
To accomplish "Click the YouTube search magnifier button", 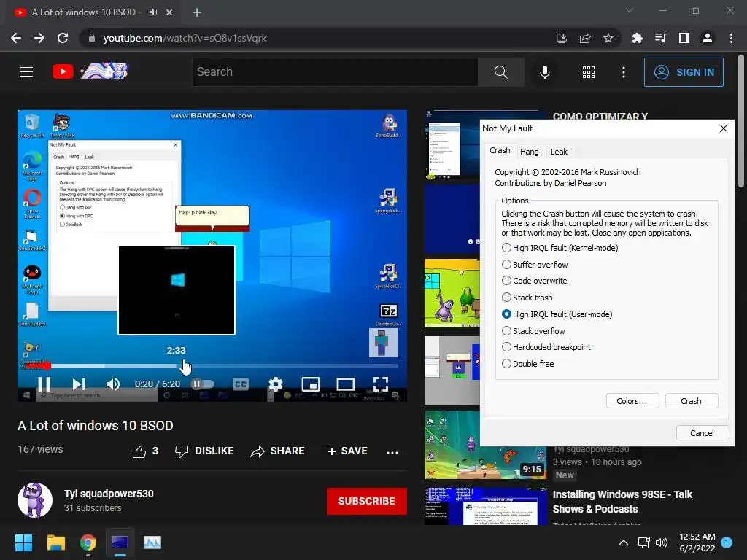I will [x=500, y=72].
